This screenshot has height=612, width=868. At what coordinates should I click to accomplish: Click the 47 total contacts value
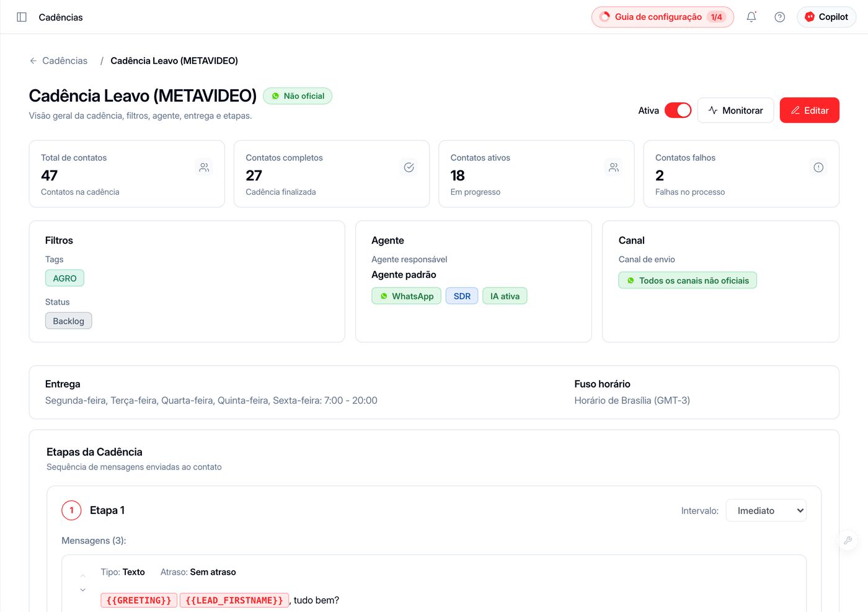[50, 175]
